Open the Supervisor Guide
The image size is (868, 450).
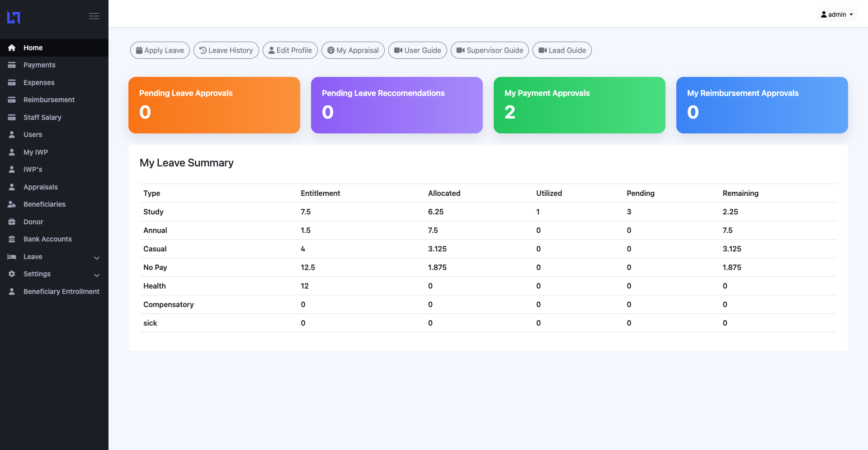click(489, 50)
